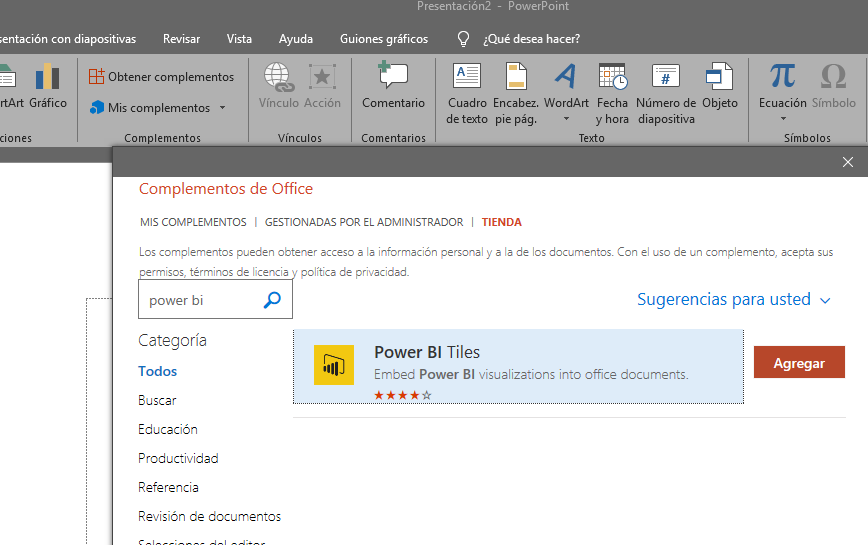Screen dimensions: 868x545
Task: Add an Acción to the slide
Action: [x=322, y=86]
